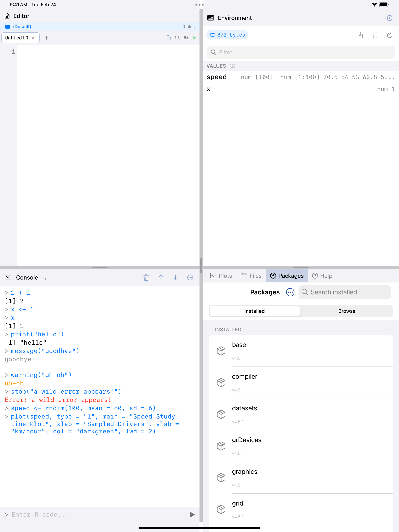399x532 pixels.
Task: Open search in the editor
Action: click(x=177, y=38)
